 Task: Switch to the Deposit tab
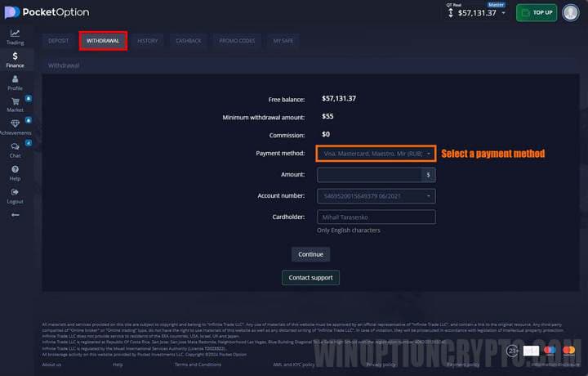pyautogui.click(x=58, y=40)
